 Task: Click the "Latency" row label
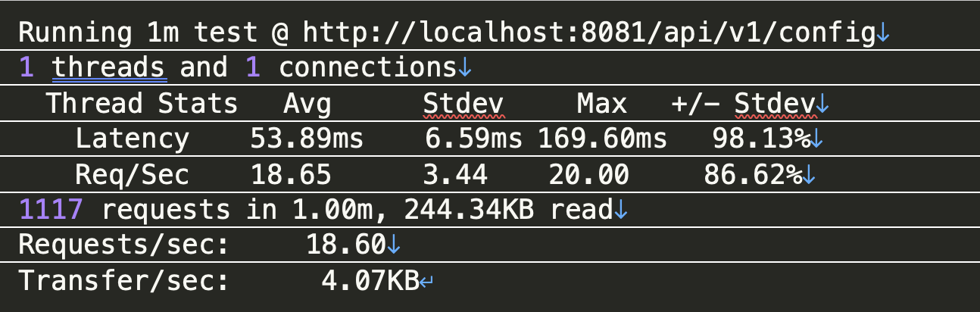click(x=132, y=139)
